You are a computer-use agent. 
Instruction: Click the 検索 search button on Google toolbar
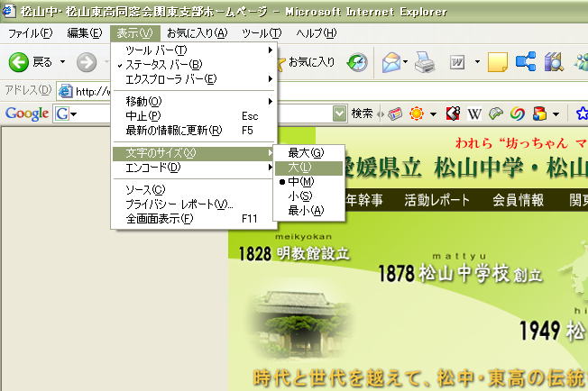(362, 114)
